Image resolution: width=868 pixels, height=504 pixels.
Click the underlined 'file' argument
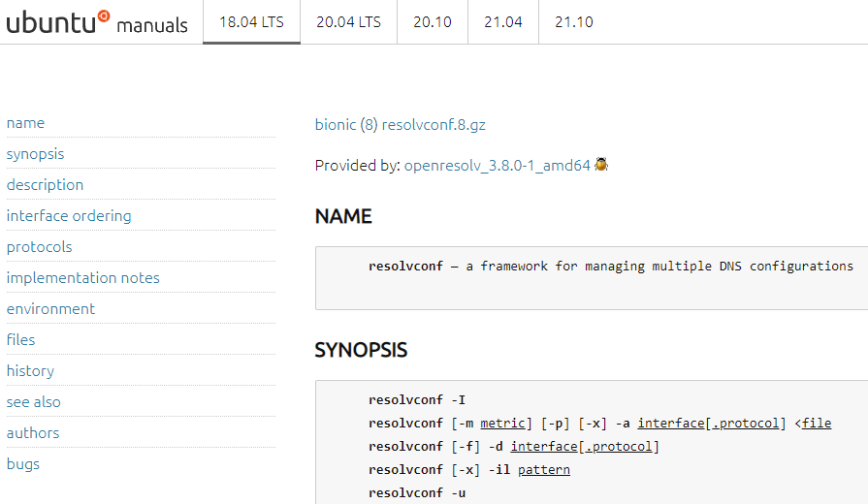pos(817,424)
